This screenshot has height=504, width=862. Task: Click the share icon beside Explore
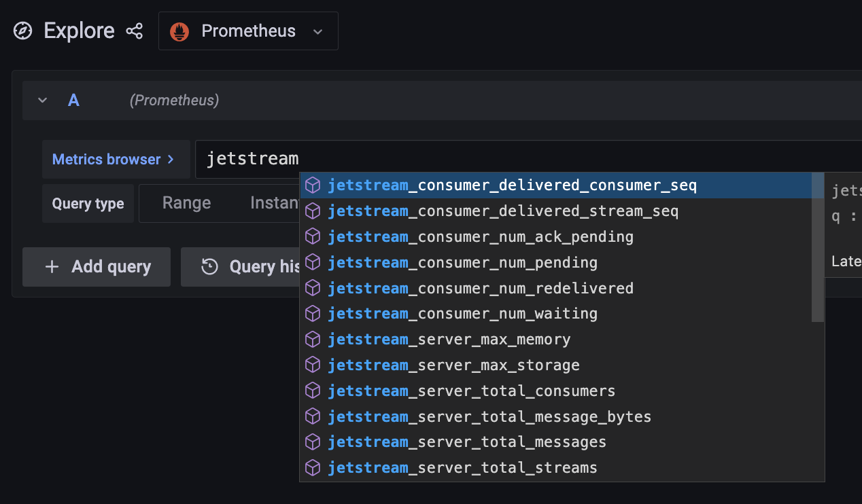pos(135,31)
